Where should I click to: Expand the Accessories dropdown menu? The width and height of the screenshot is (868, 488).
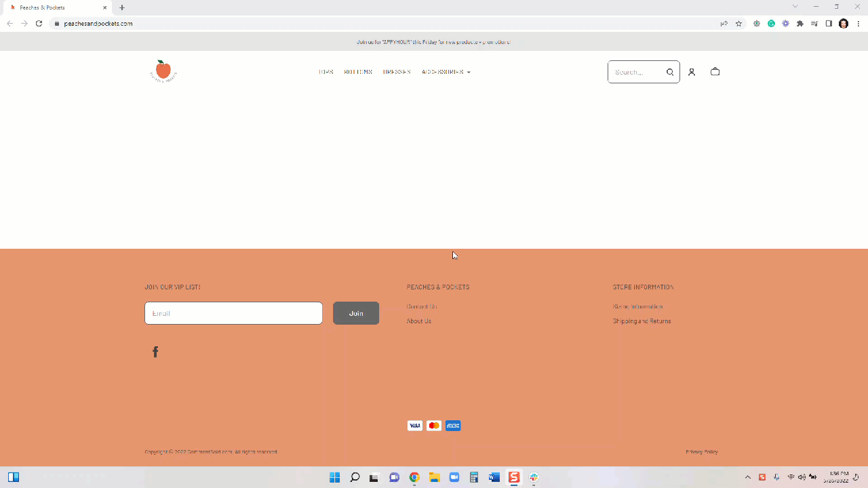click(x=446, y=72)
